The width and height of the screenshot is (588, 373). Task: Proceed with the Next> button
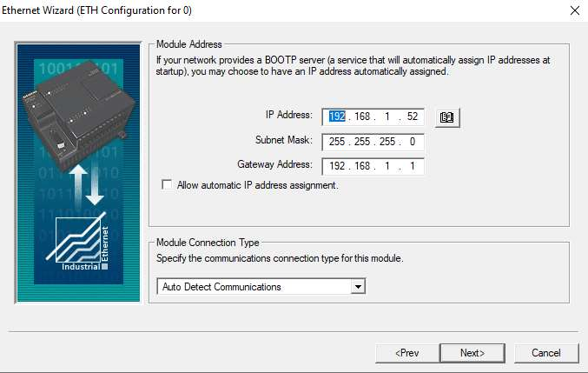(472, 353)
